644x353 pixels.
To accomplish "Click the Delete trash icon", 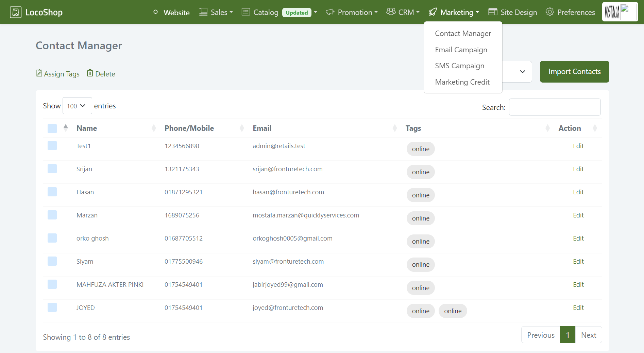I will tap(90, 73).
